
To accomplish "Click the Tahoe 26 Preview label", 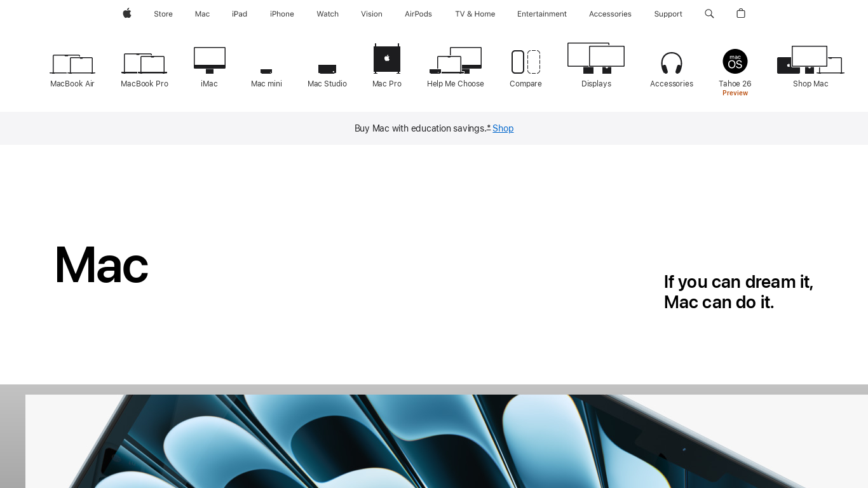I will 735,88.
